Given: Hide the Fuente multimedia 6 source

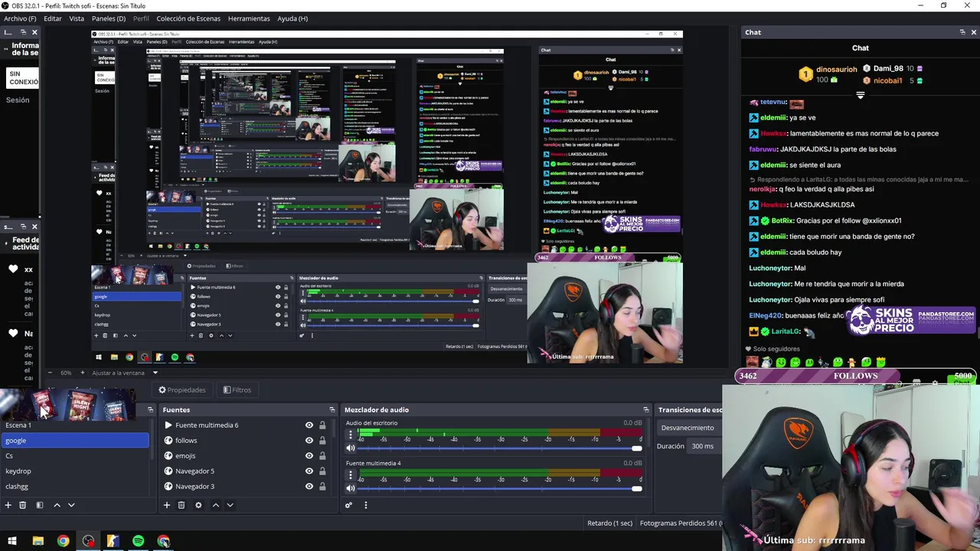Looking at the screenshot, I should [x=309, y=425].
